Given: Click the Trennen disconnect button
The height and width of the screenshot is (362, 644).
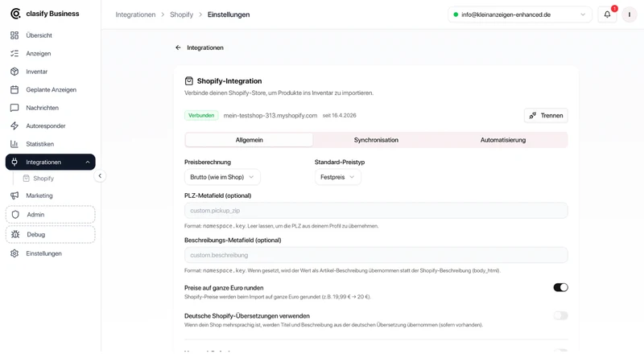Looking at the screenshot, I should pos(547,115).
